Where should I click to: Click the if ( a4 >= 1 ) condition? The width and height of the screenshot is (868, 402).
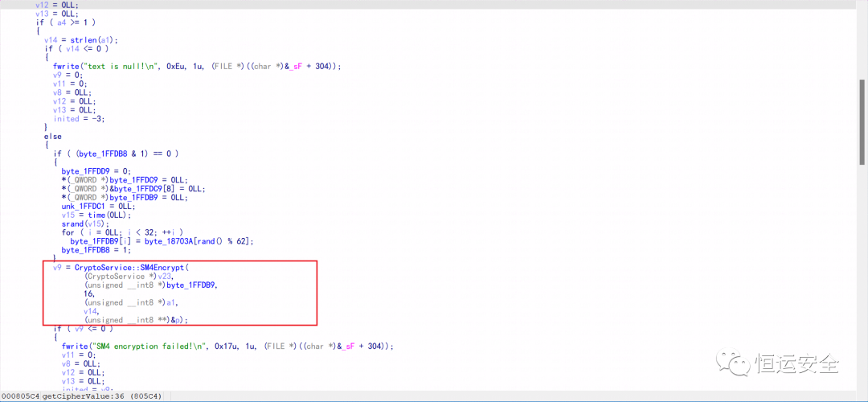point(66,23)
